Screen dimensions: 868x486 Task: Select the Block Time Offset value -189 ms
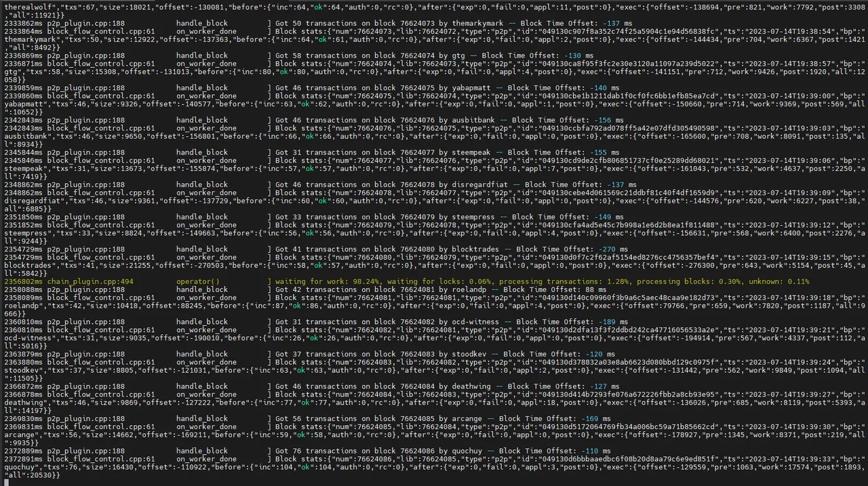click(x=613, y=322)
